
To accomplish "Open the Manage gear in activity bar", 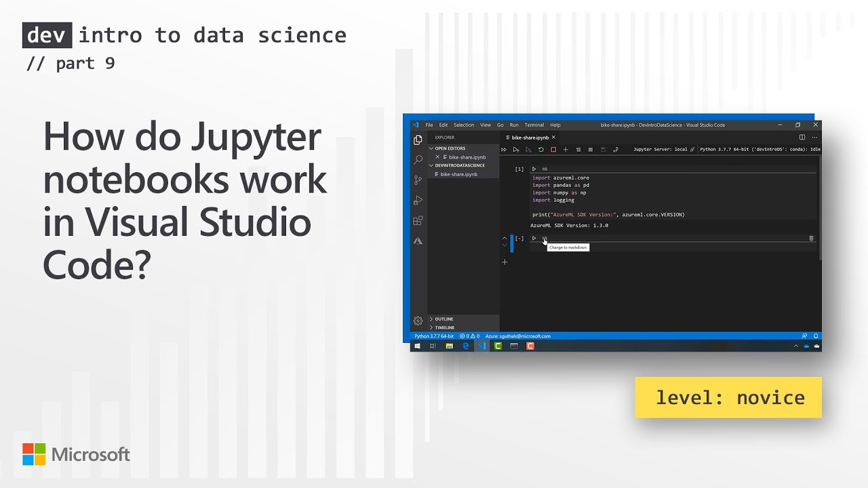I will (x=418, y=321).
